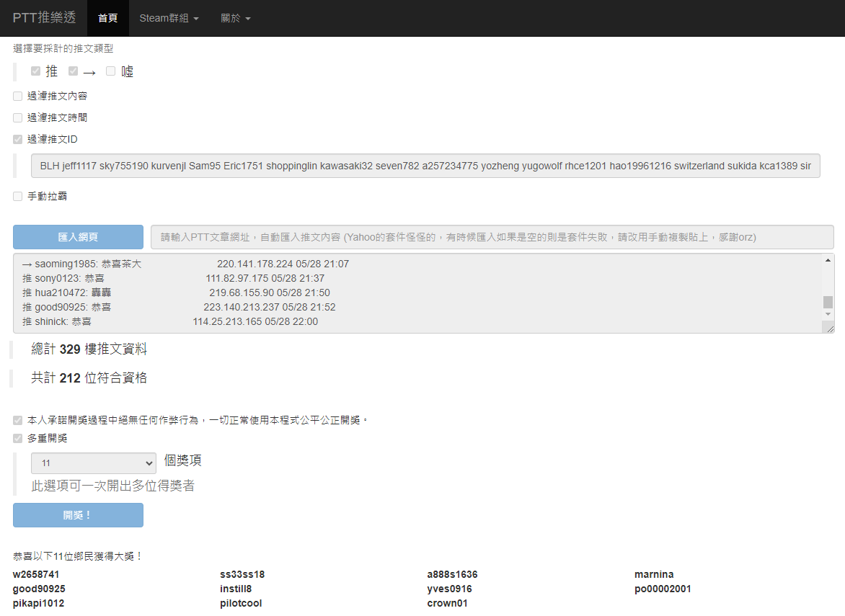Viewport: 845px width, 616px height.
Task: Click winner name yves0916
Action: (x=449, y=589)
